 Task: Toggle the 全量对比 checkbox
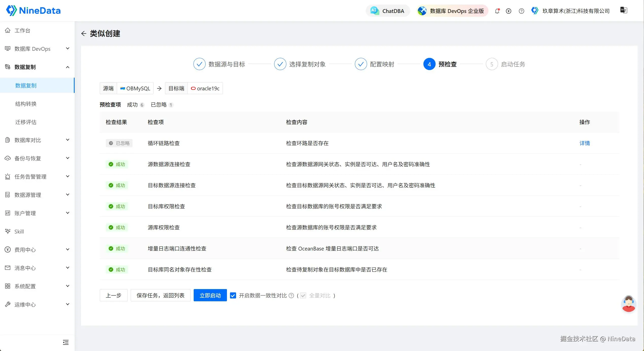click(303, 295)
